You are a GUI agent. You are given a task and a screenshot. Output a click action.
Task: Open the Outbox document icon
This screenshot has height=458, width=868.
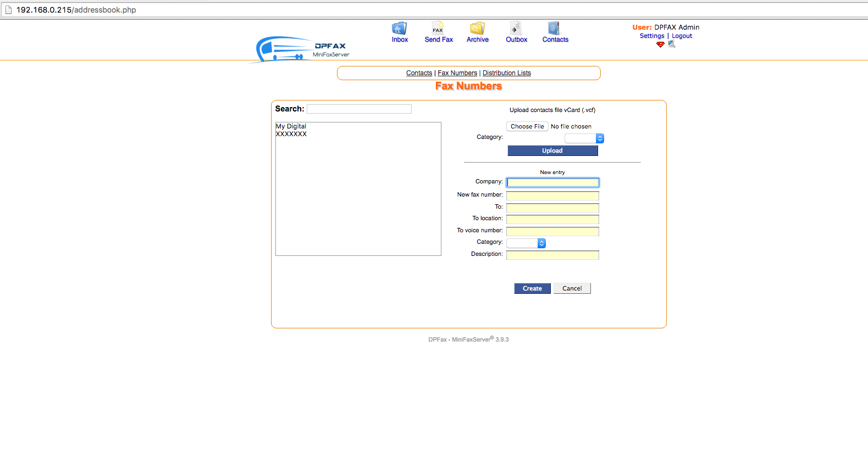click(516, 29)
